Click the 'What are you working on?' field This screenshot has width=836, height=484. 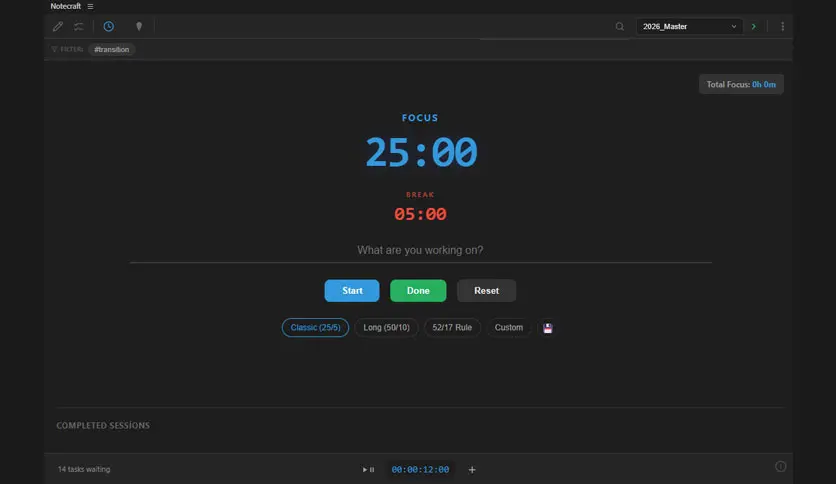420,250
